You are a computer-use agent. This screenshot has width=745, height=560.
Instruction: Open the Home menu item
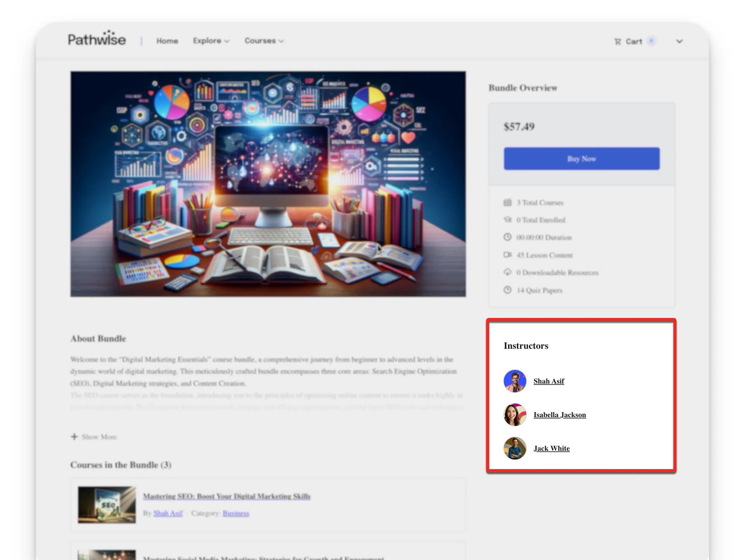pyautogui.click(x=167, y=41)
